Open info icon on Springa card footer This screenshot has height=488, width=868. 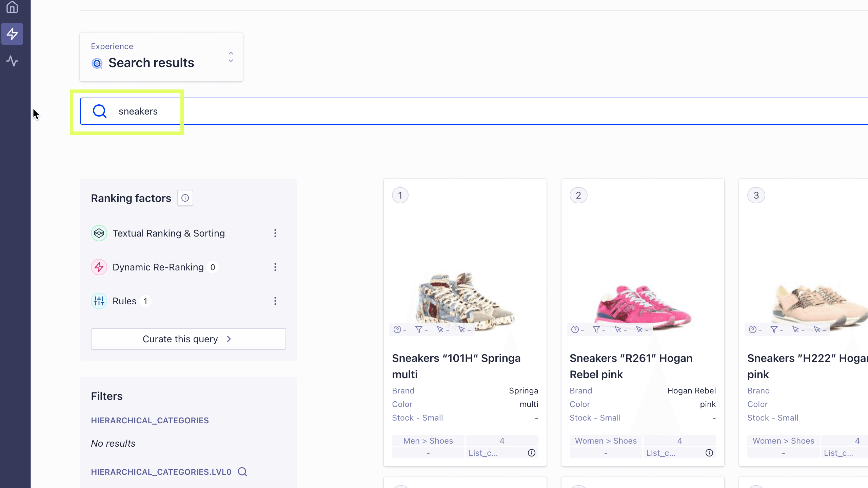(x=532, y=453)
